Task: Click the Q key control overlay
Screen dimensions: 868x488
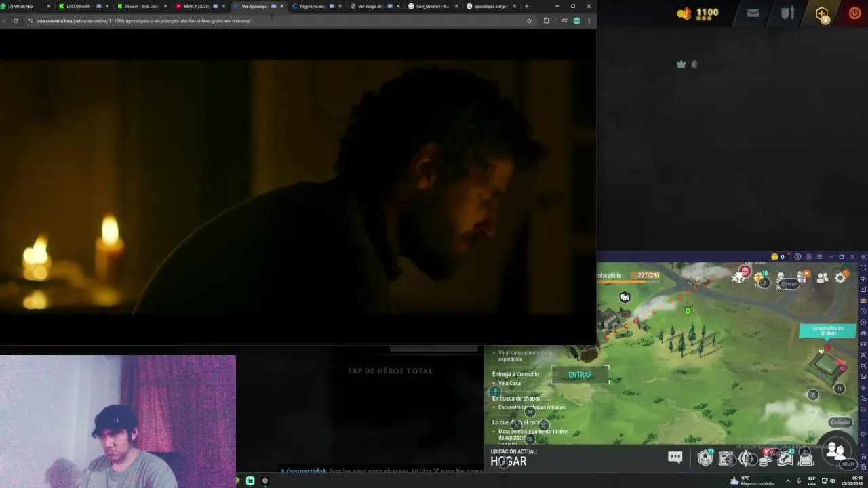Action: pyautogui.click(x=840, y=388)
